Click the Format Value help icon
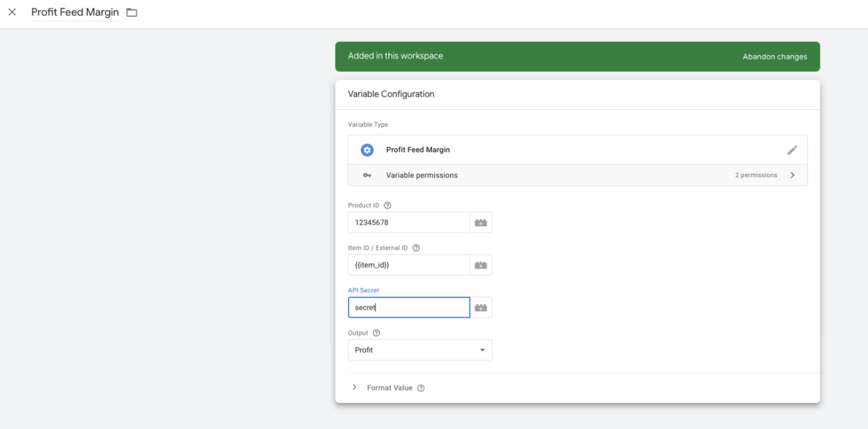Screen dimensions: 868x429 421,388
